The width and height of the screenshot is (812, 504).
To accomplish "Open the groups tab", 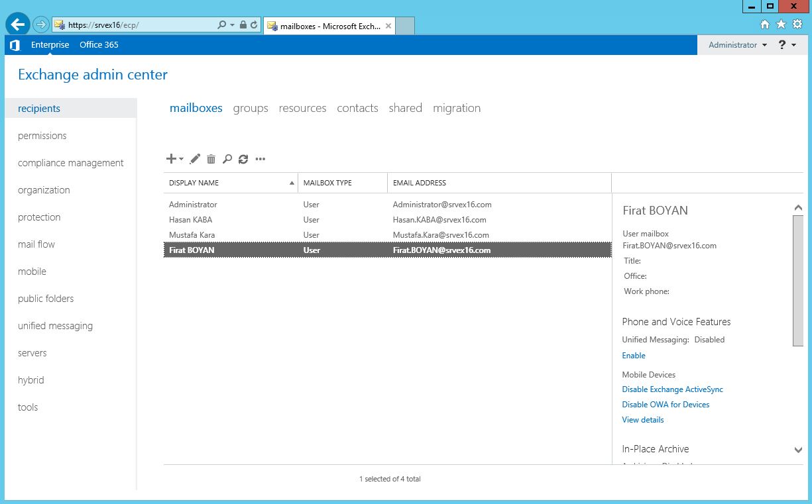I will (x=251, y=108).
